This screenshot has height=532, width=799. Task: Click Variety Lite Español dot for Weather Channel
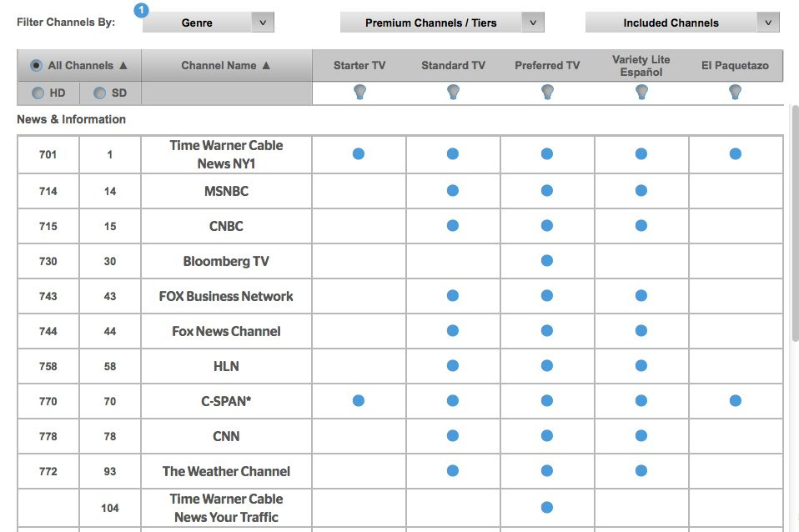641,471
